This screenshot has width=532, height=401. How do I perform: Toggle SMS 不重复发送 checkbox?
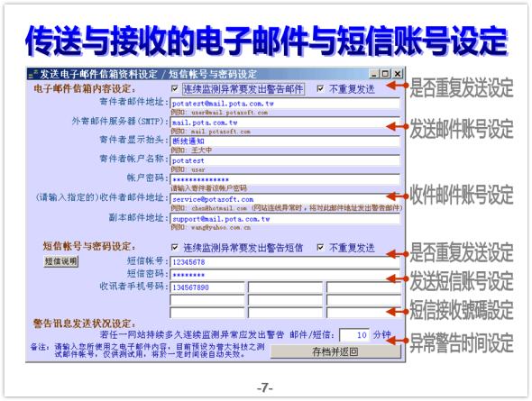click(320, 248)
